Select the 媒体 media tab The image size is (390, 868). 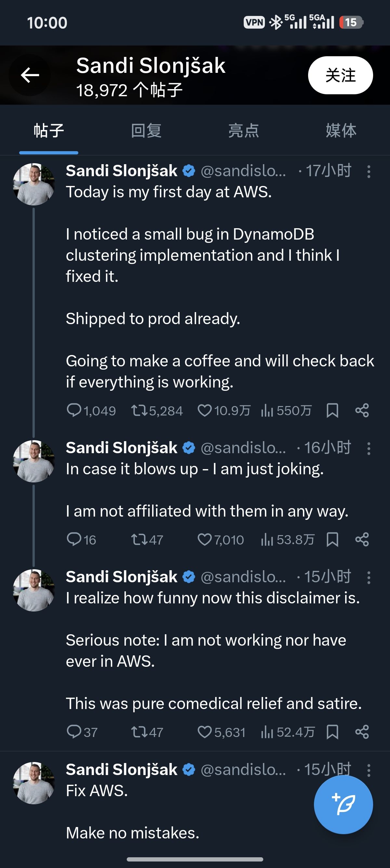pos(341,131)
